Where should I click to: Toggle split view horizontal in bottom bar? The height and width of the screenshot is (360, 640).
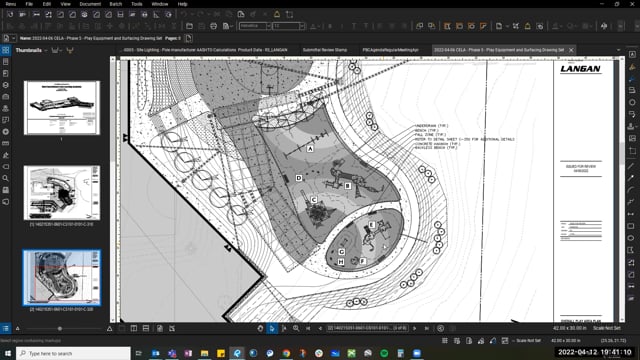[x=146, y=329]
